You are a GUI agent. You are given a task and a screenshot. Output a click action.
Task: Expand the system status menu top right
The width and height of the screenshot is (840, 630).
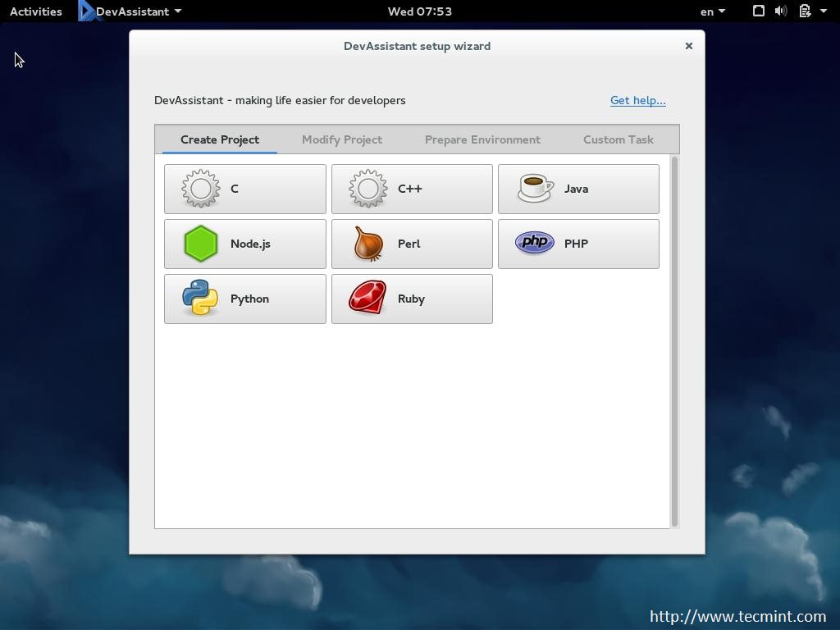point(822,11)
